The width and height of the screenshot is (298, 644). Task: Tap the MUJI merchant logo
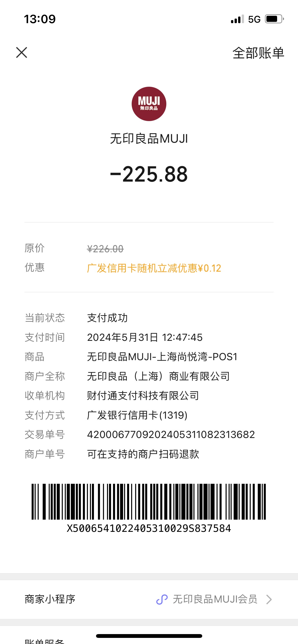coord(149,104)
